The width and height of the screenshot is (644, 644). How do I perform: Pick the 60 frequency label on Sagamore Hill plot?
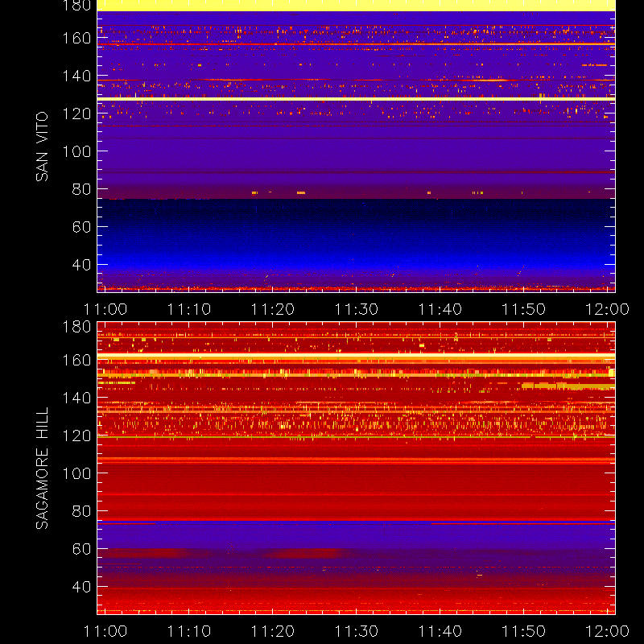[x=81, y=549]
